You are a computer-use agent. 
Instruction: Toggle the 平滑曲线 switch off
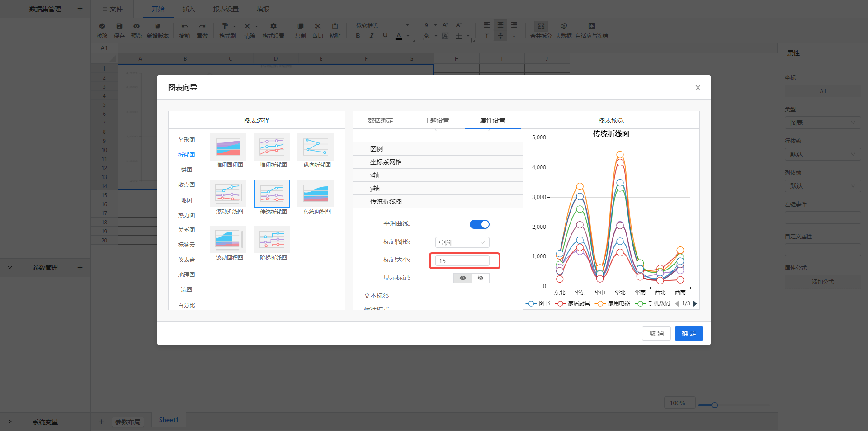tap(479, 224)
